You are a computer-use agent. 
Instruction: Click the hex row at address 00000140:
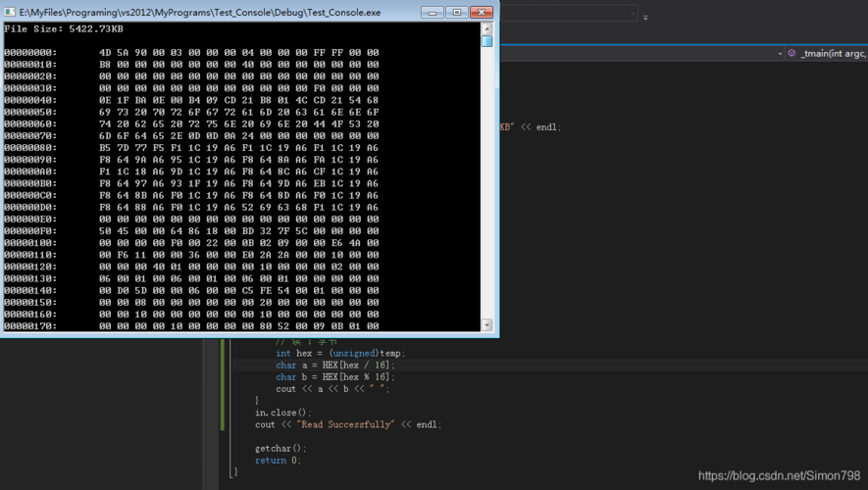(191, 290)
